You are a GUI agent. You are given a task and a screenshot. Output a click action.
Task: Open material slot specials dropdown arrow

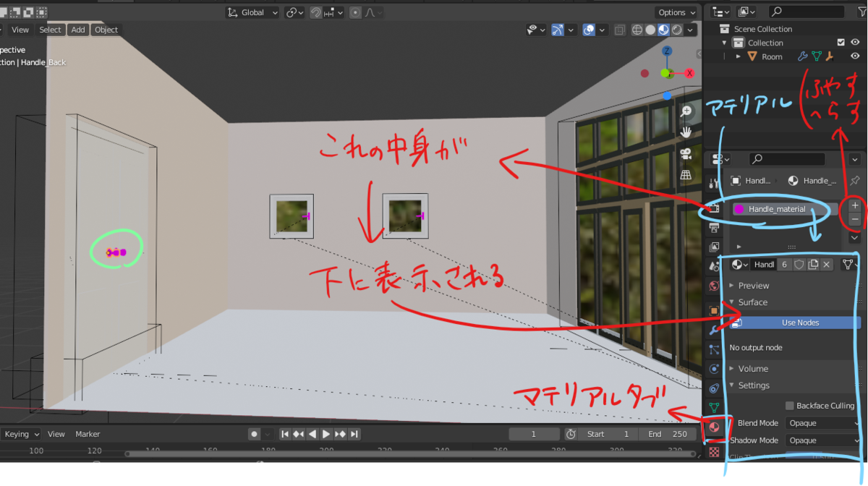pos(854,237)
